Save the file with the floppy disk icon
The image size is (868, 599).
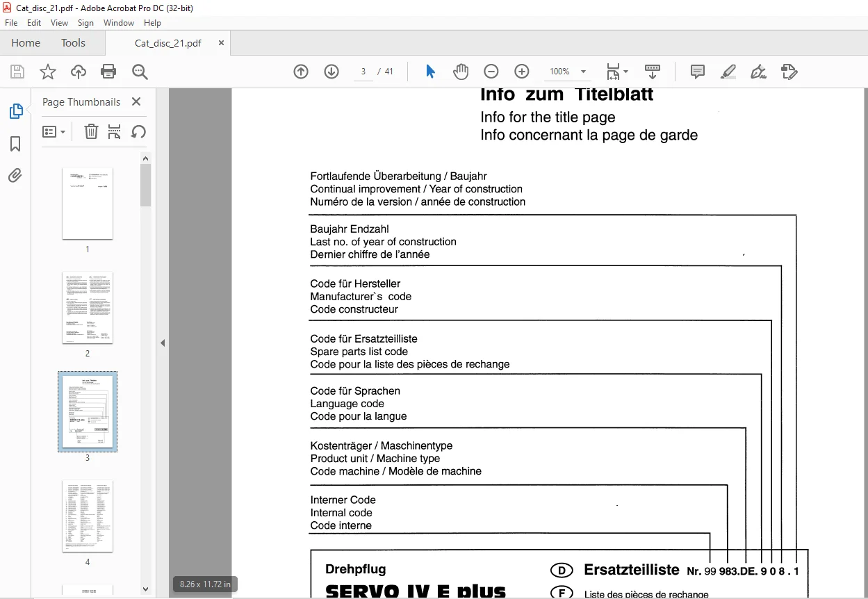click(x=17, y=72)
